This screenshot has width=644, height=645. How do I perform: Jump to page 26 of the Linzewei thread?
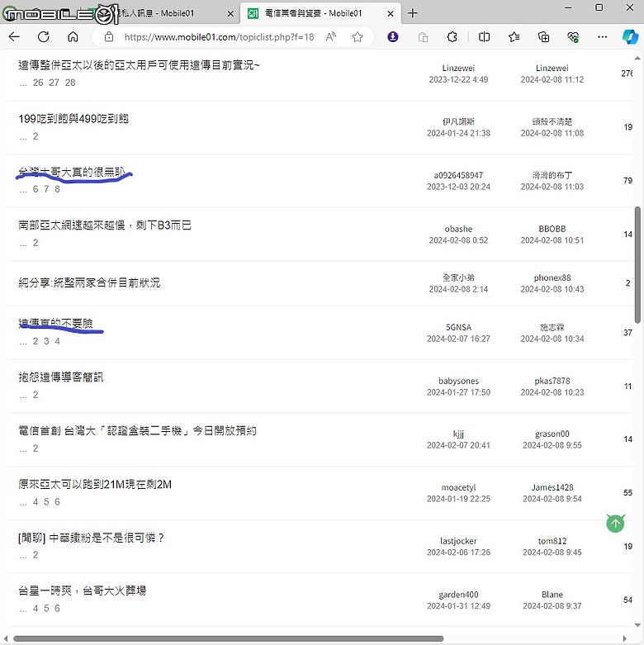[38, 83]
